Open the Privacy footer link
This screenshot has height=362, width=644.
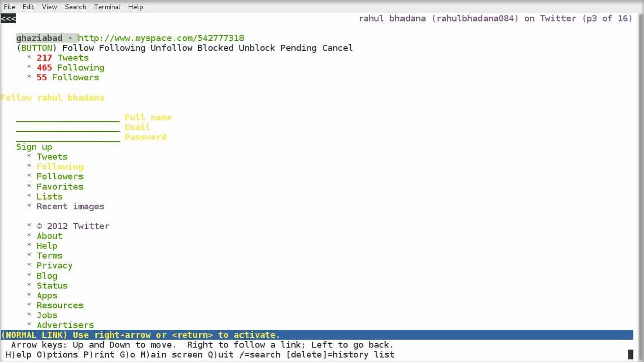pyautogui.click(x=54, y=266)
